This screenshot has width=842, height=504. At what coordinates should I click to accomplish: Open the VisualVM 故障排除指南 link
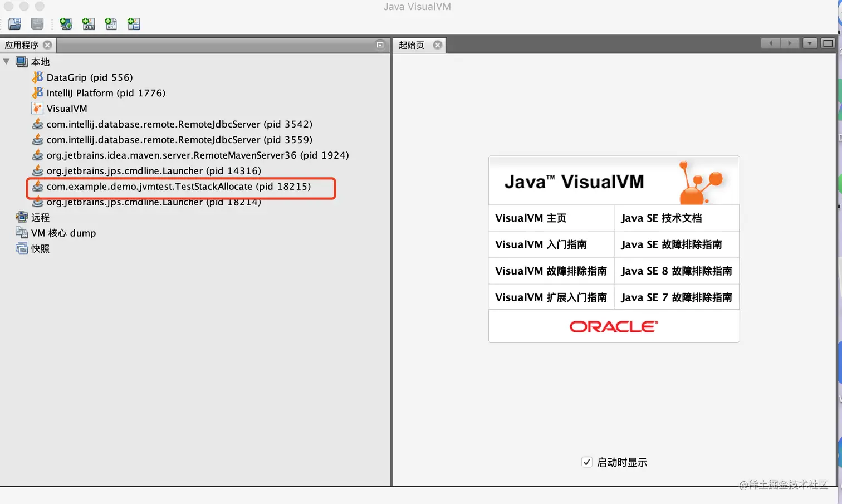pos(551,271)
